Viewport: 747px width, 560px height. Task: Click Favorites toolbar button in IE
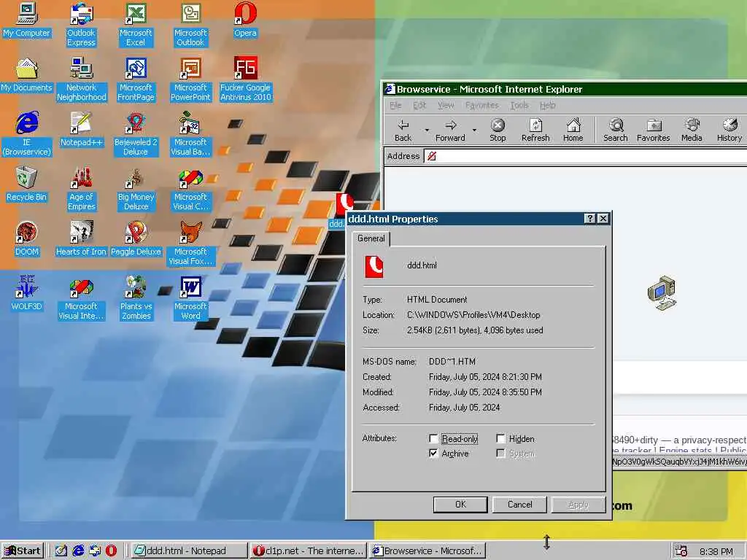tap(653, 130)
